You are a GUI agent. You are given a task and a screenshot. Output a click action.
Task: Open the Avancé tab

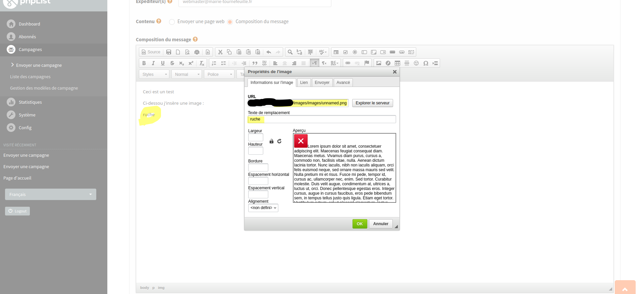343,83
